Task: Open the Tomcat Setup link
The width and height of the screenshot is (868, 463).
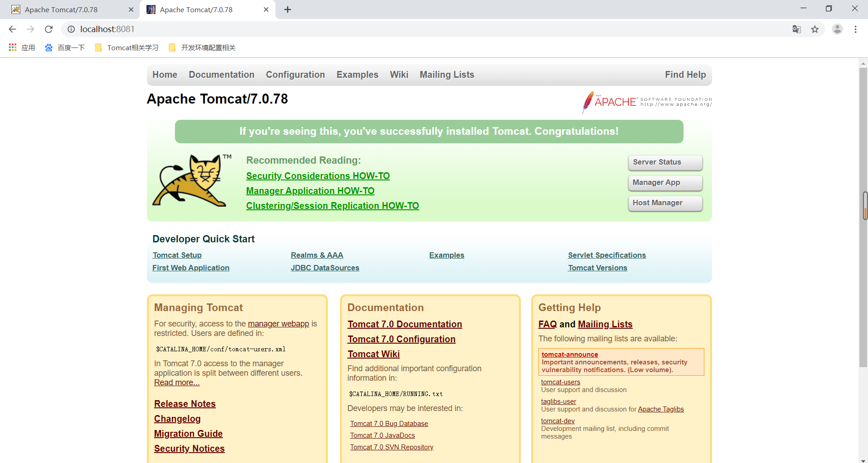Action: [177, 255]
